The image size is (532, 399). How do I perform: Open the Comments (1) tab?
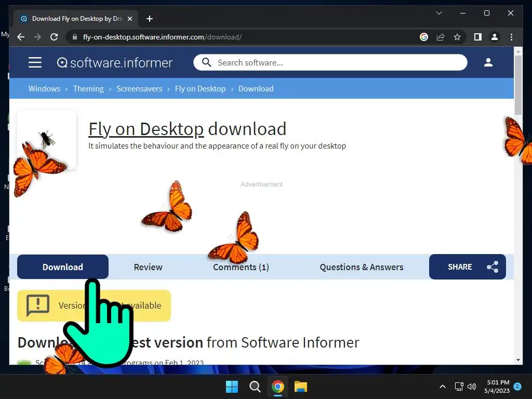[241, 267]
